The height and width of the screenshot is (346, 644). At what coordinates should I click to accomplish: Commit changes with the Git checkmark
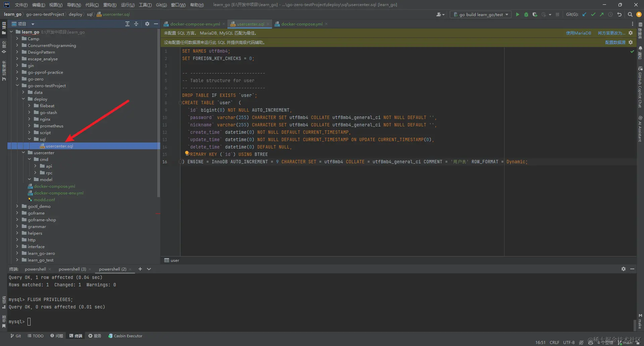(x=593, y=14)
